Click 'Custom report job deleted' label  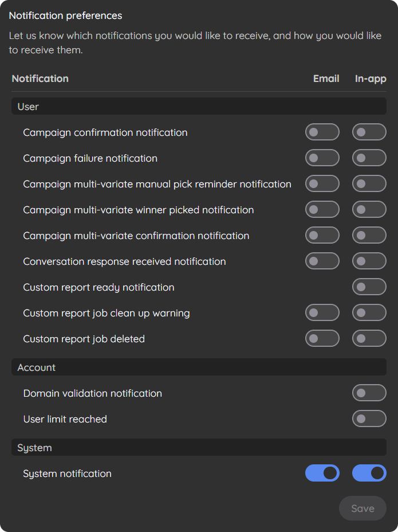[84, 339]
